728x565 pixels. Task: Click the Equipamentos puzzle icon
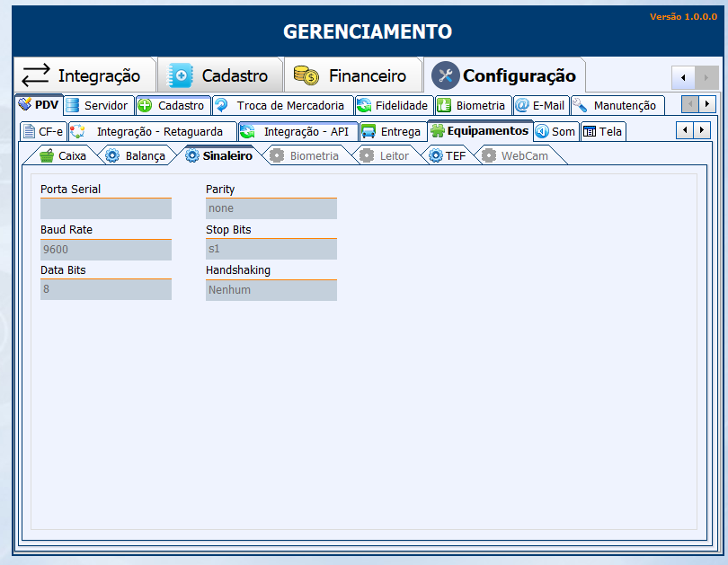coord(438,130)
